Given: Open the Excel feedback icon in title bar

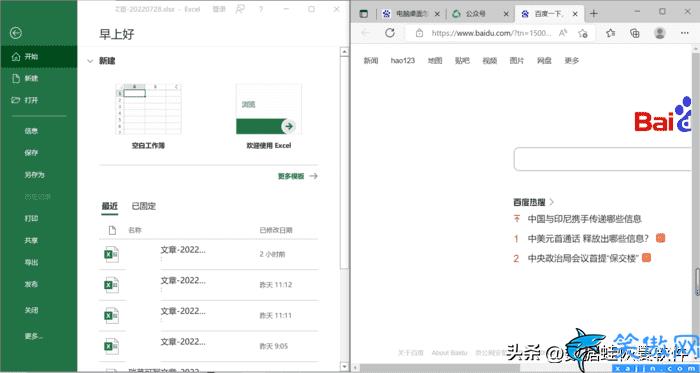Looking at the screenshot, I should tap(240, 9).
